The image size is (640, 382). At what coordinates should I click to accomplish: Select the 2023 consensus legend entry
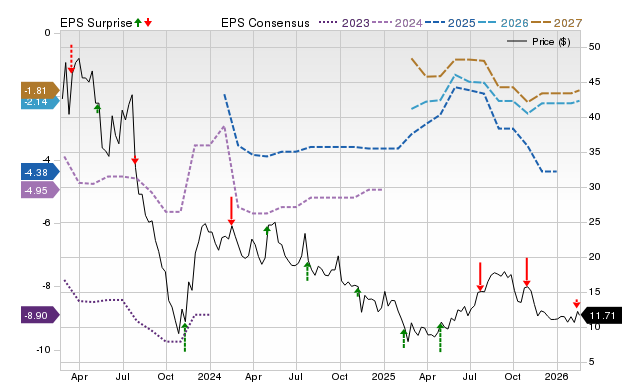pos(344,23)
